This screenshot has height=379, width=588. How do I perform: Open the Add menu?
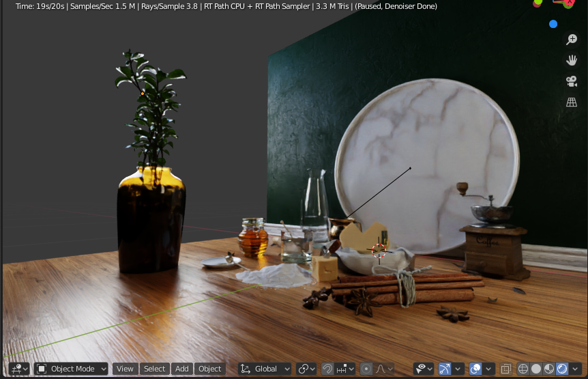tap(181, 369)
